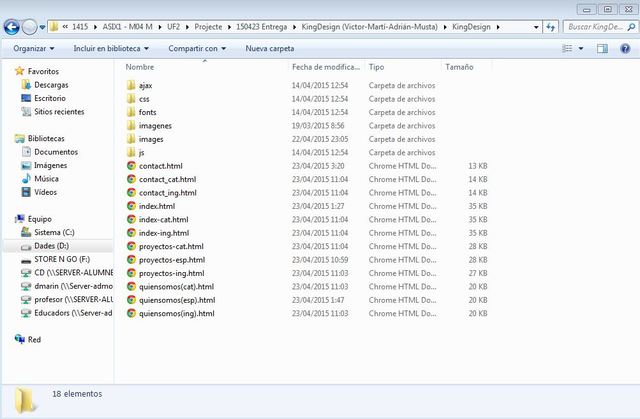Click the 150423 Entrega breadcrumb segment
640x419 pixels.
(262, 27)
